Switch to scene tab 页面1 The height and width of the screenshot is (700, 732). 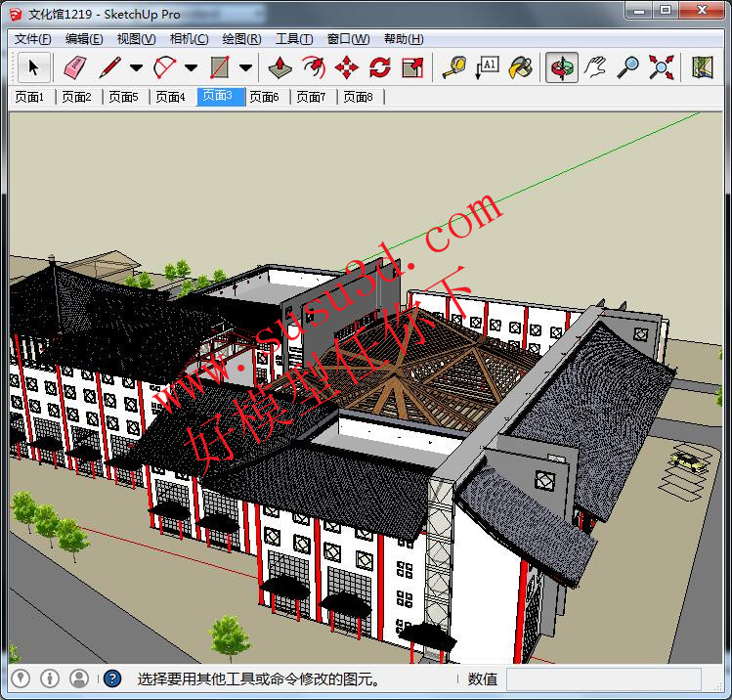(30, 97)
